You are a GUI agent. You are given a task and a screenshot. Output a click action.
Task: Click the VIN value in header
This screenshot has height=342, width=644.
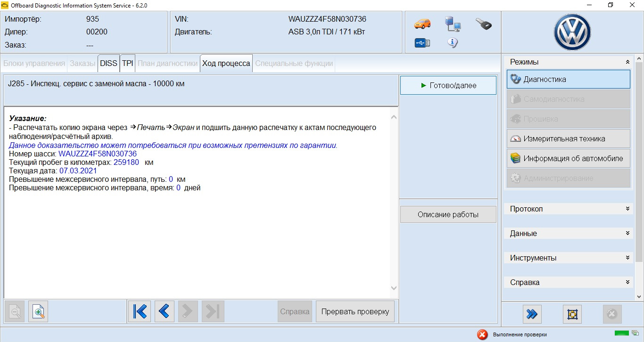pyautogui.click(x=327, y=19)
